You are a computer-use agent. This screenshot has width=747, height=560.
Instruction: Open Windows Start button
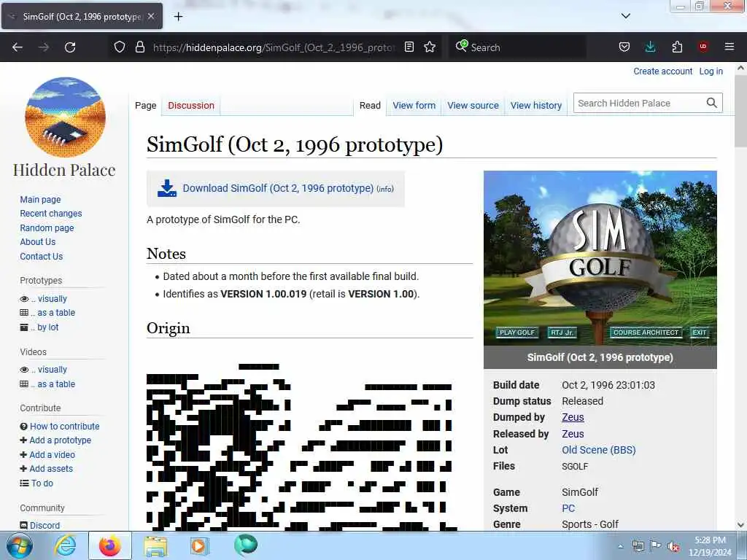point(20,545)
